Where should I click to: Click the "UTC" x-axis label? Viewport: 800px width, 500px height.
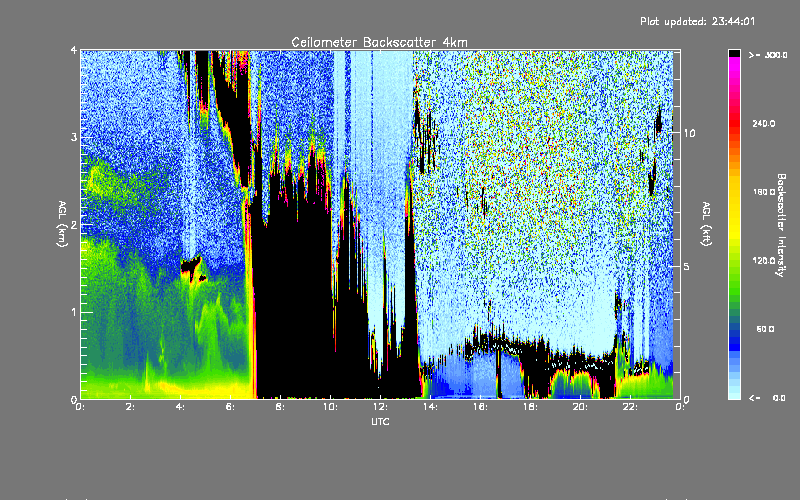tap(380, 421)
